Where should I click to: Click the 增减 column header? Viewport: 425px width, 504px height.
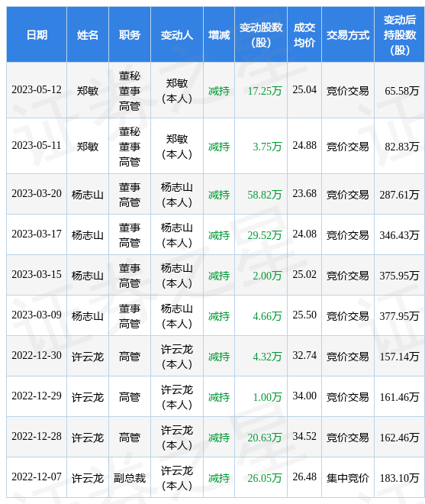(x=219, y=34)
